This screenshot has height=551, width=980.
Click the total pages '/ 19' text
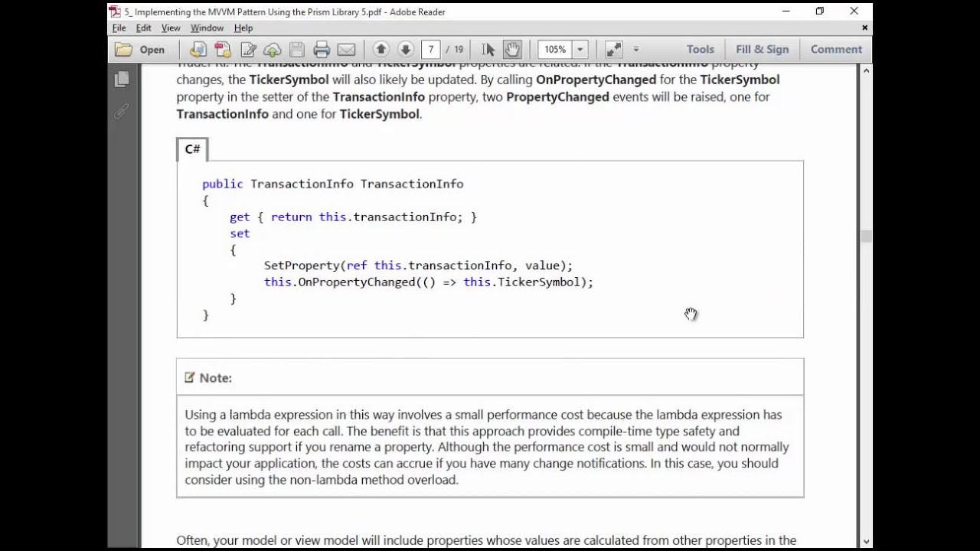(455, 50)
